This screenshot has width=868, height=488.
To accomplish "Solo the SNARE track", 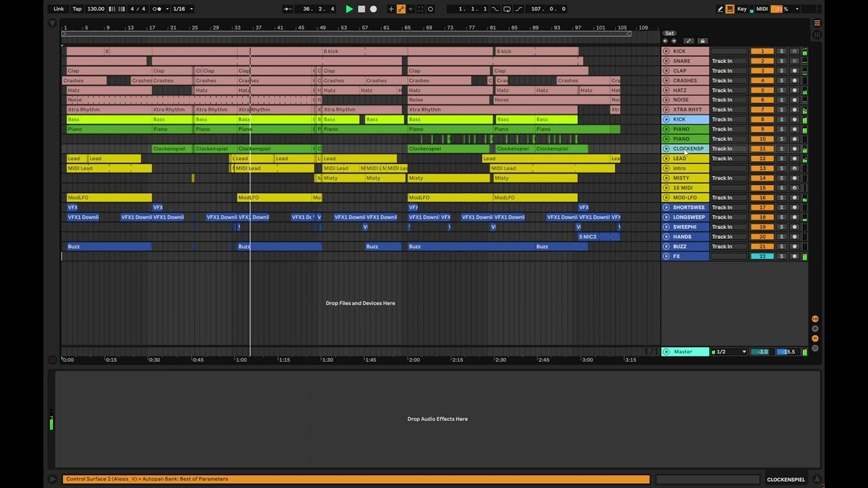I will point(781,61).
